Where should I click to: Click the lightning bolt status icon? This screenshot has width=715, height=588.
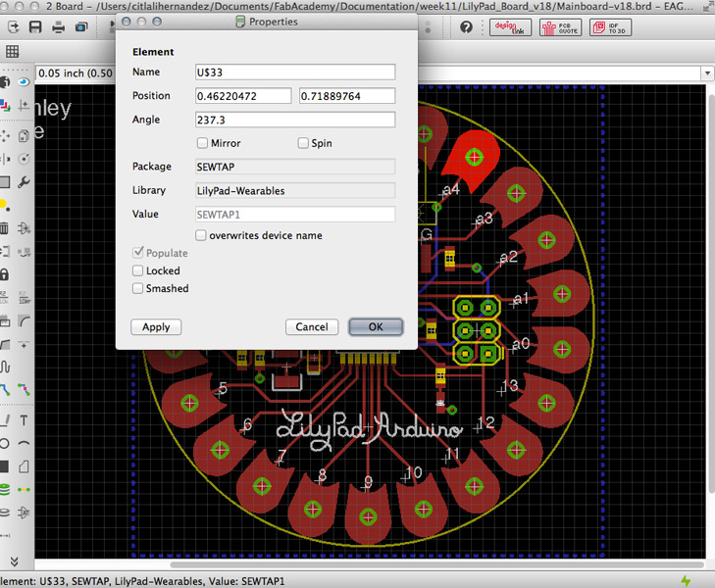(686, 581)
